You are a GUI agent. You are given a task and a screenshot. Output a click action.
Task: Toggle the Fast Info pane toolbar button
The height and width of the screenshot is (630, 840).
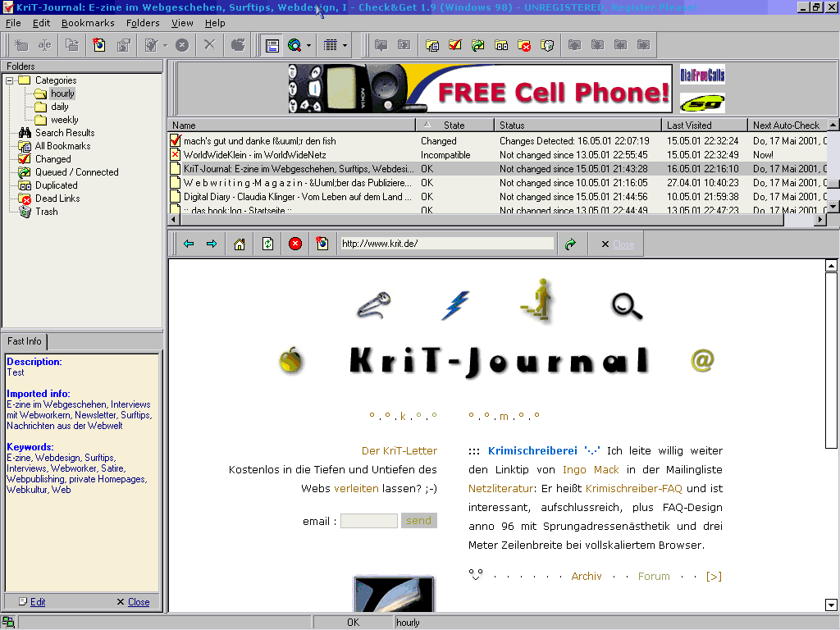click(x=272, y=46)
